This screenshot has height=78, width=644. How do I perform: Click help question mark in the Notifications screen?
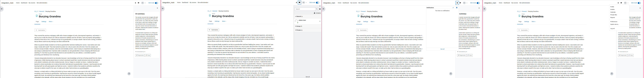pyautogui.click(x=451, y=74)
